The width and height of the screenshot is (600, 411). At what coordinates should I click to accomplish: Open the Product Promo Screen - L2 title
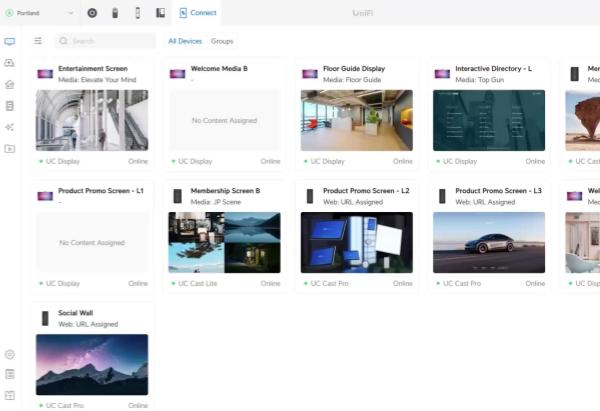[x=366, y=191]
